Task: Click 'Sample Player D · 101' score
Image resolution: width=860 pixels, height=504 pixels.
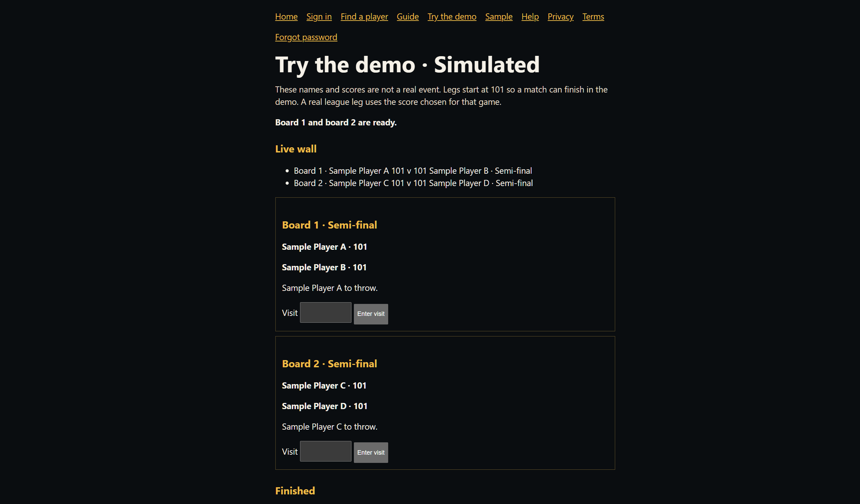Action: point(325,406)
